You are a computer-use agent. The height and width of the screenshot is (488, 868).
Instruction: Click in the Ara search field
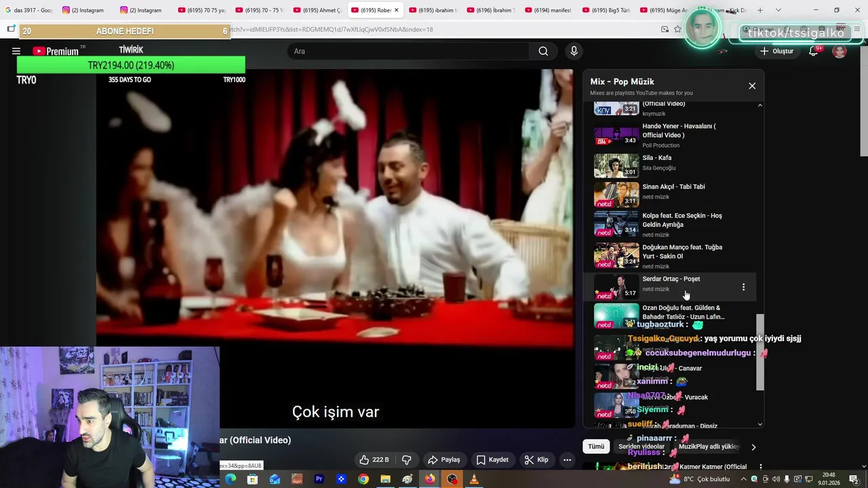409,51
